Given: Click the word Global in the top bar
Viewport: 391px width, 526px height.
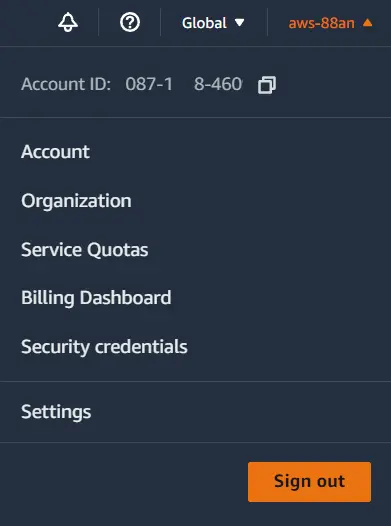Looking at the screenshot, I should tap(204, 23).
